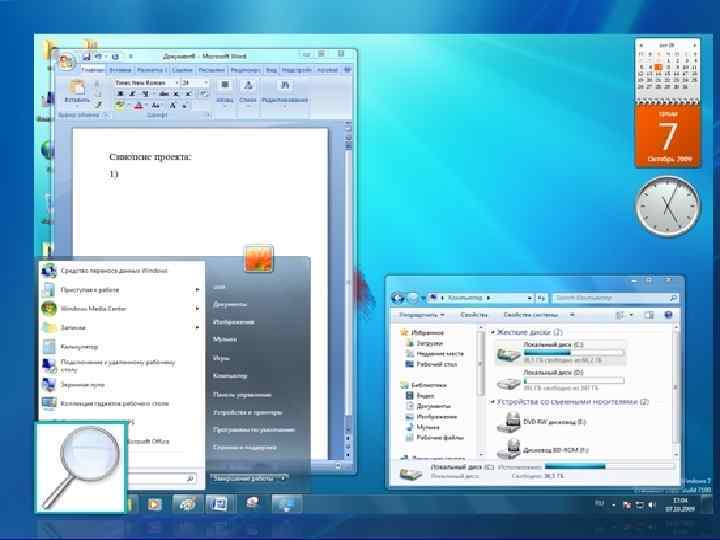Viewport: 720px width, 540px height.
Task: Open the Ссылки ribbon tab in Word
Action: tap(182, 70)
